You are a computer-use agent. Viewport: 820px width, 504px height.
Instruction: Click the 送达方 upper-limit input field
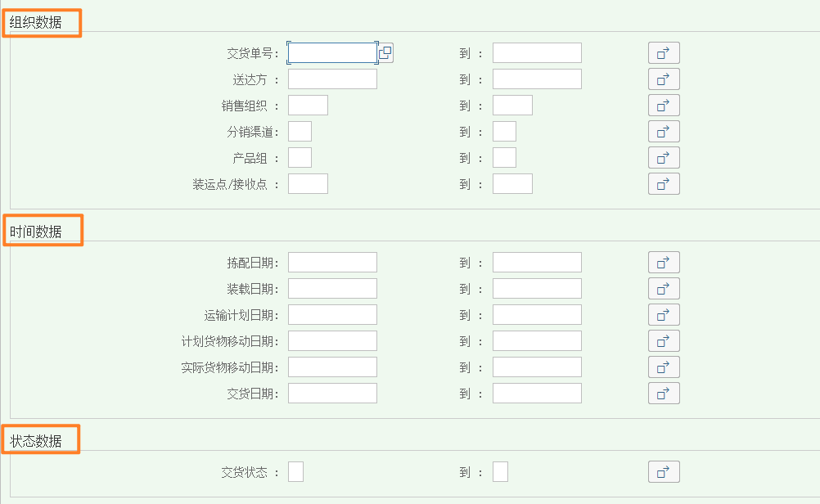click(x=537, y=79)
